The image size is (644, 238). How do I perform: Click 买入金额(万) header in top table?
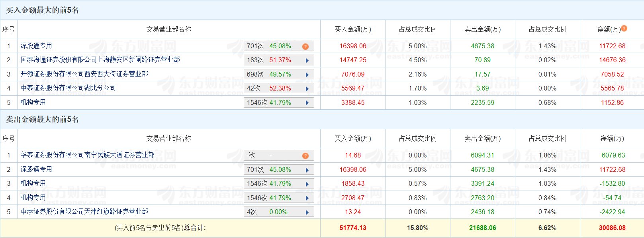(352, 30)
